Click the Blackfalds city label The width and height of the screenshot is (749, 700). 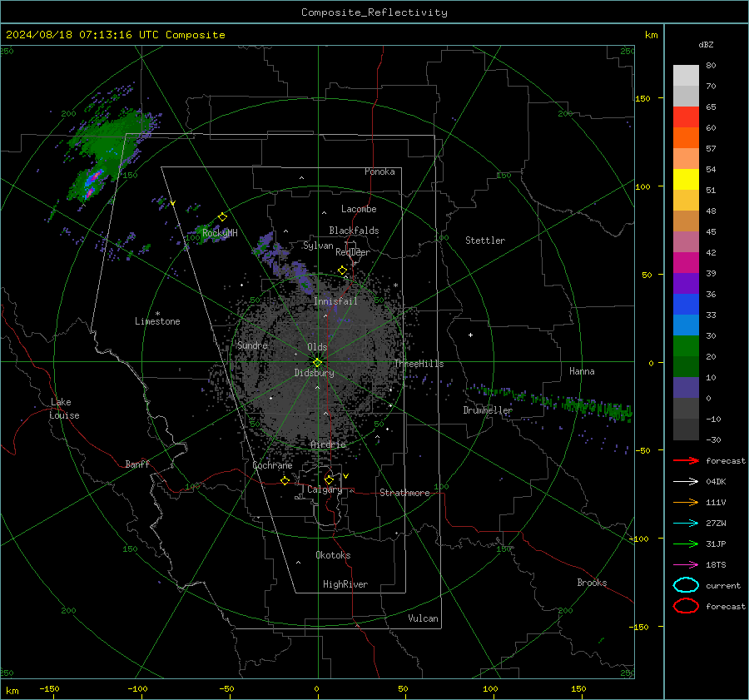click(x=354, y=231)
